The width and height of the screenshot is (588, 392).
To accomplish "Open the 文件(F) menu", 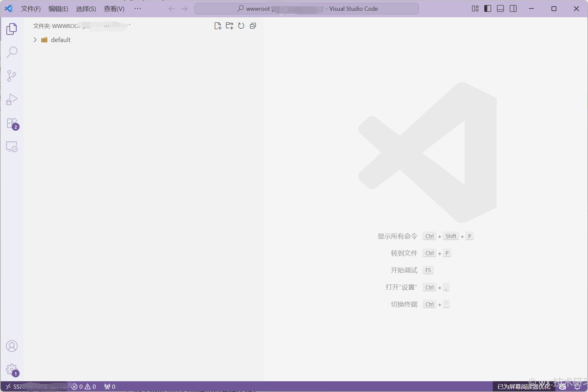I will click(31, 9).
